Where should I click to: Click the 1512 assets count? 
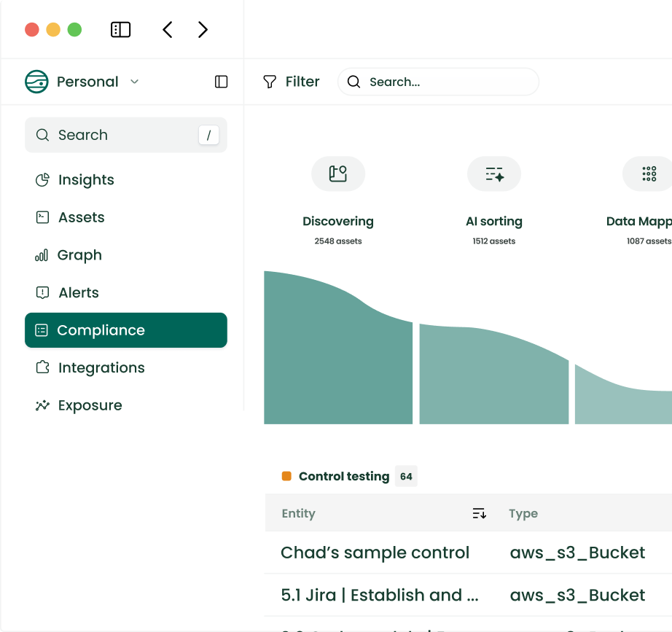[493, 241]
